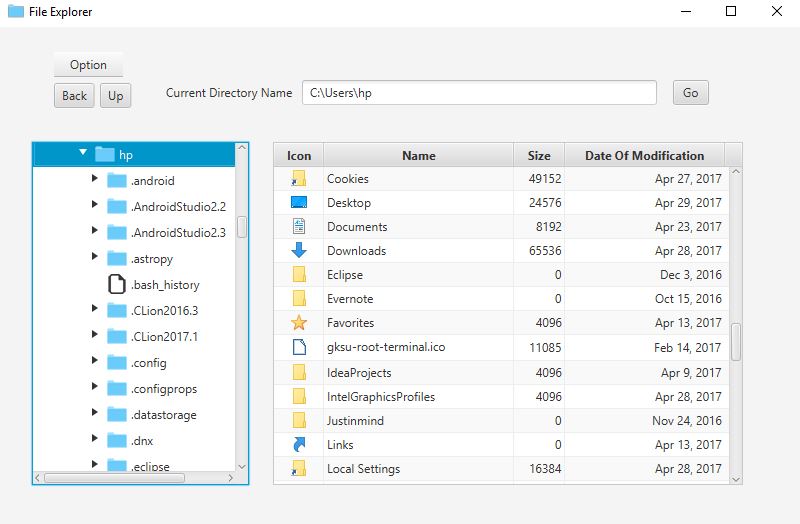Select the Downloads name cell

tap(418, 251)
